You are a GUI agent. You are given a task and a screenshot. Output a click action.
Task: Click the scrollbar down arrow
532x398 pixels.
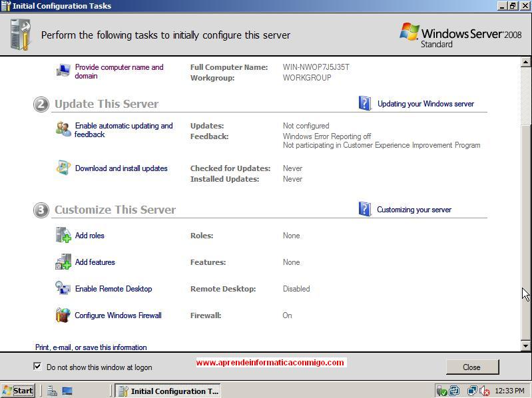[525, 346]
